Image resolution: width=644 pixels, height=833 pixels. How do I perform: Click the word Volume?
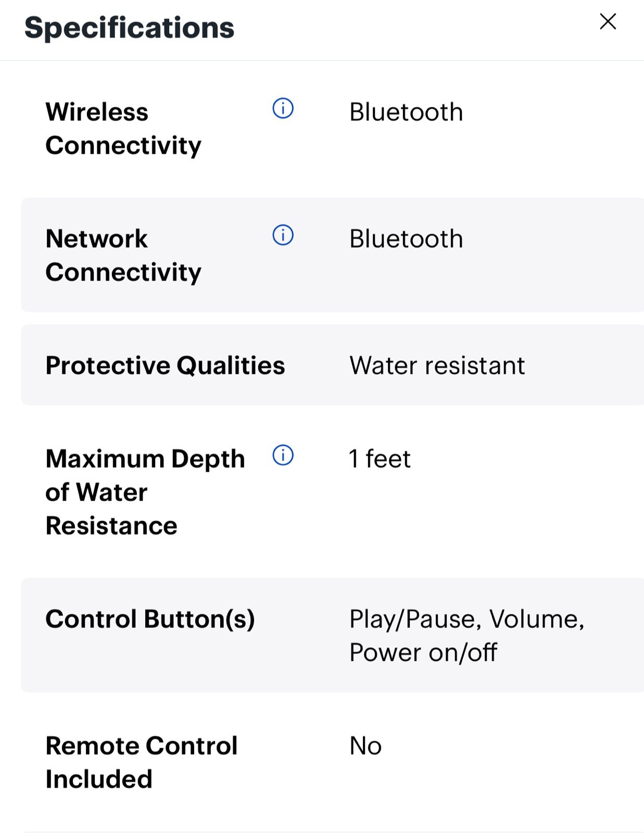[x=534, y=620]
